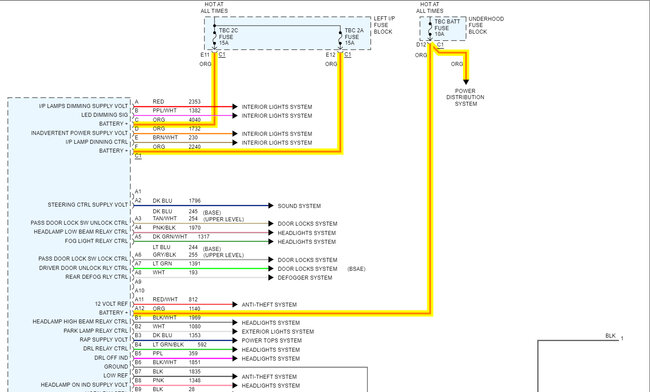This screenshot has width=650, height=392.
Task: Click the 12 VOLT REF label
Action: point(112,304)
